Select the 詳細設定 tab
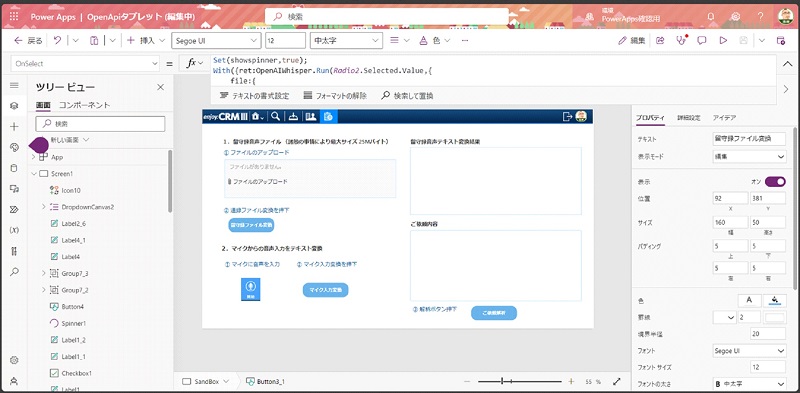 pyautogui.click(x=688, y=117)
